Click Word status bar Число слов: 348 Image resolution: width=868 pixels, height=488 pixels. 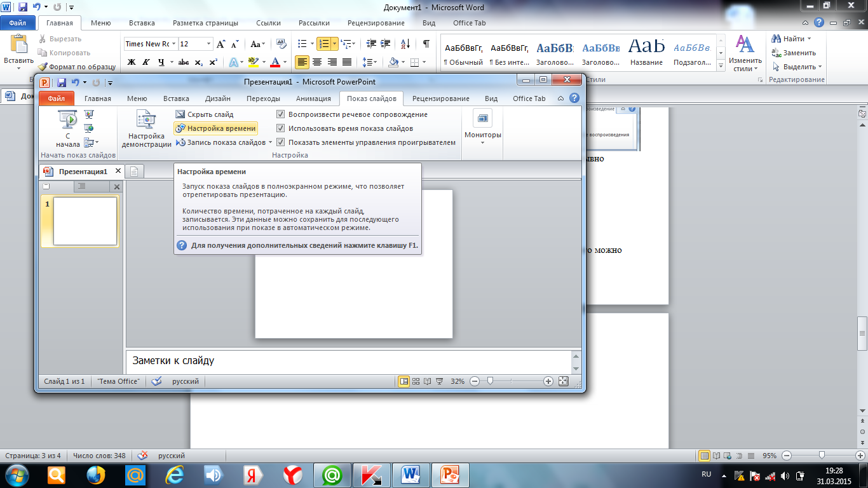point(99,456)
